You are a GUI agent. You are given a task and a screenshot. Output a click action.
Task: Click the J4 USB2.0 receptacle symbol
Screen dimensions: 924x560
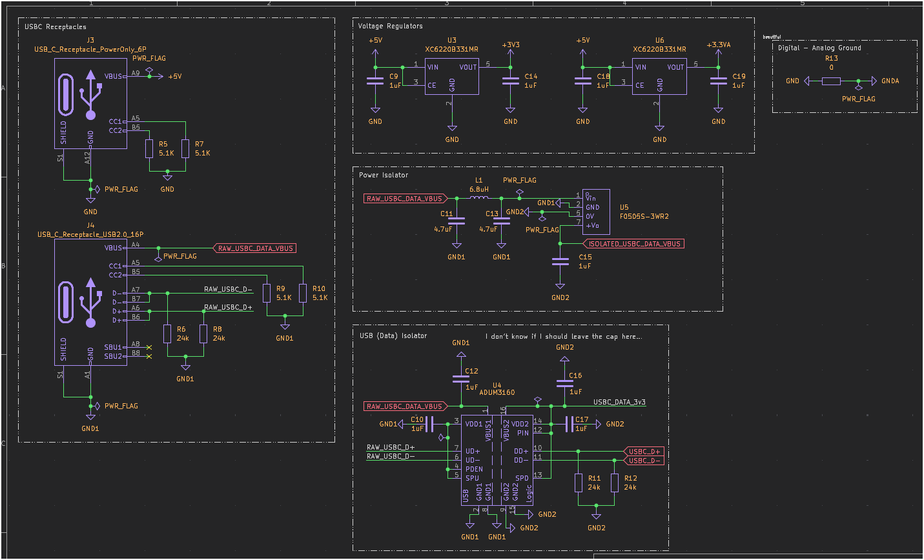[x=90, y=303]
